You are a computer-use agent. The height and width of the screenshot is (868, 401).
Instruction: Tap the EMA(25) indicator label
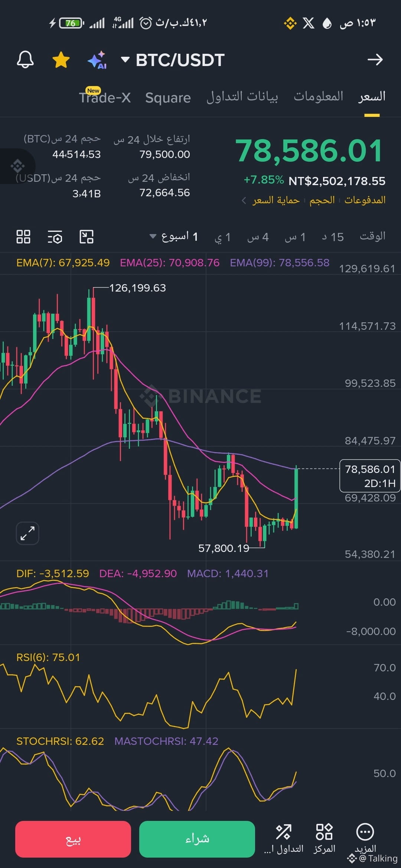coord(170,263)
